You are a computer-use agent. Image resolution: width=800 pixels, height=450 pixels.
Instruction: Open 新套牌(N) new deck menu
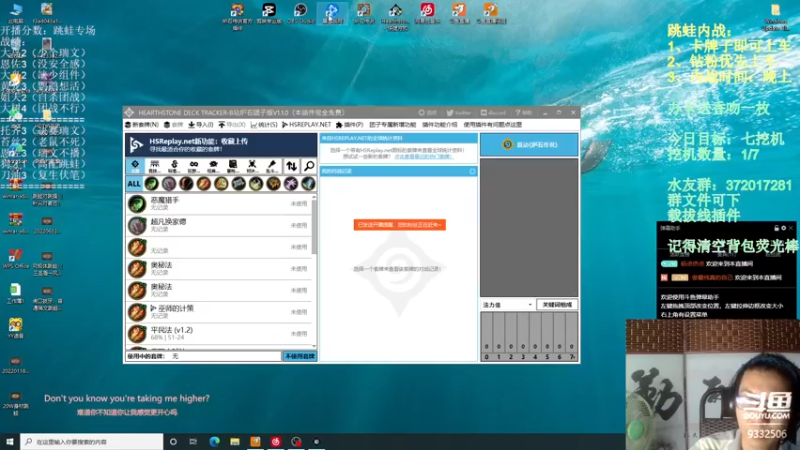142,124
